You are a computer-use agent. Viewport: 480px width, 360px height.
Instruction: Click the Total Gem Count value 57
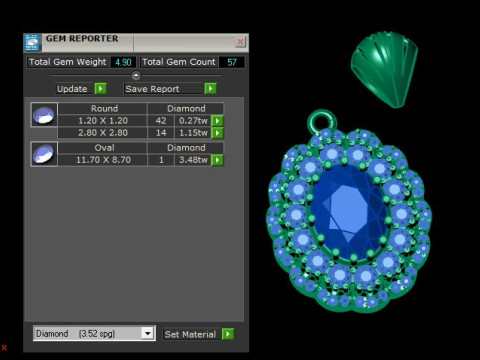click(232, 62)
